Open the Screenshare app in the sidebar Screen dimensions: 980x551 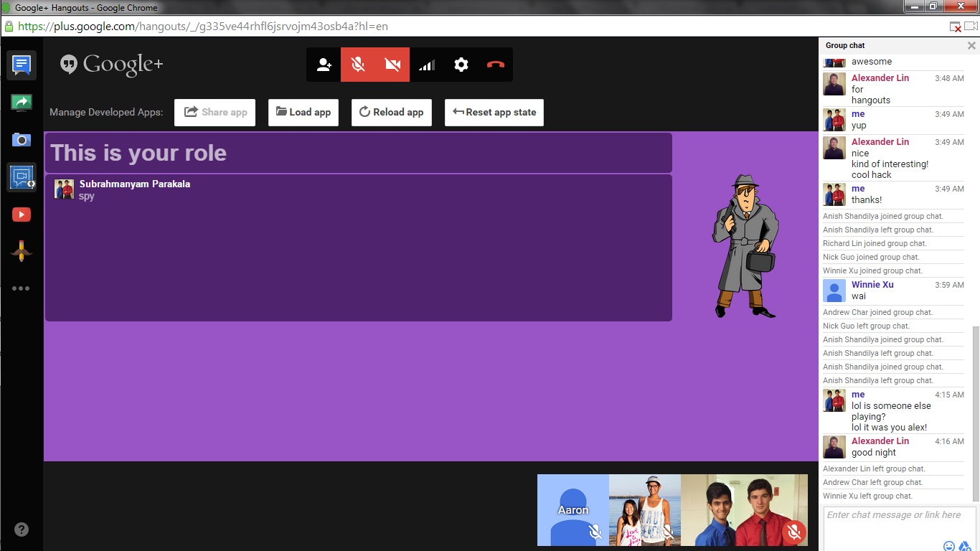pos(22,103)
